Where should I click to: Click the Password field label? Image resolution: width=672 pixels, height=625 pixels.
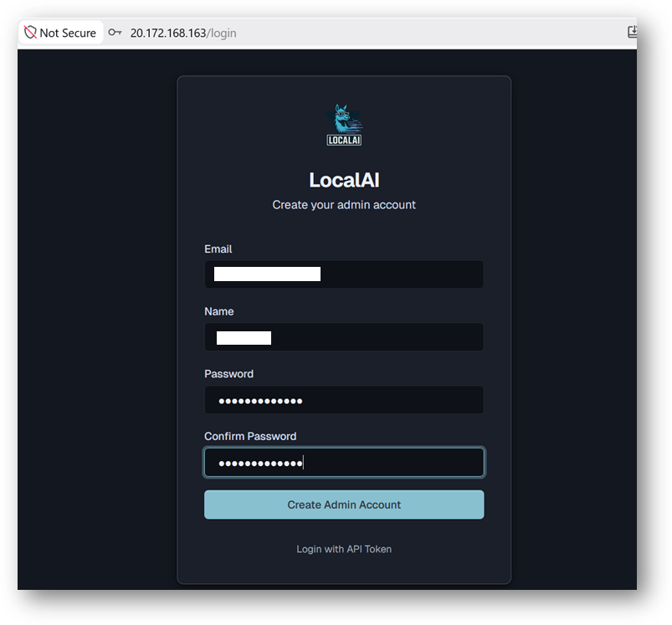[228, 374]
